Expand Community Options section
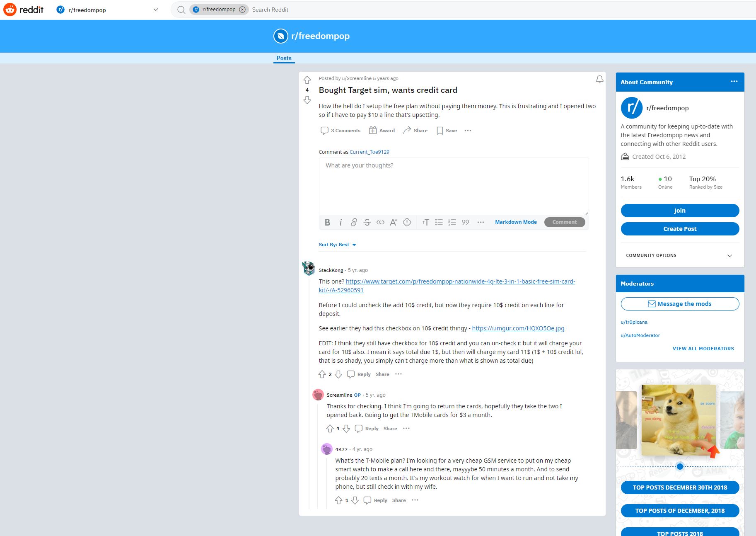Image resolution: width=756 pixels, height=536 pixels. click(680, 255)
